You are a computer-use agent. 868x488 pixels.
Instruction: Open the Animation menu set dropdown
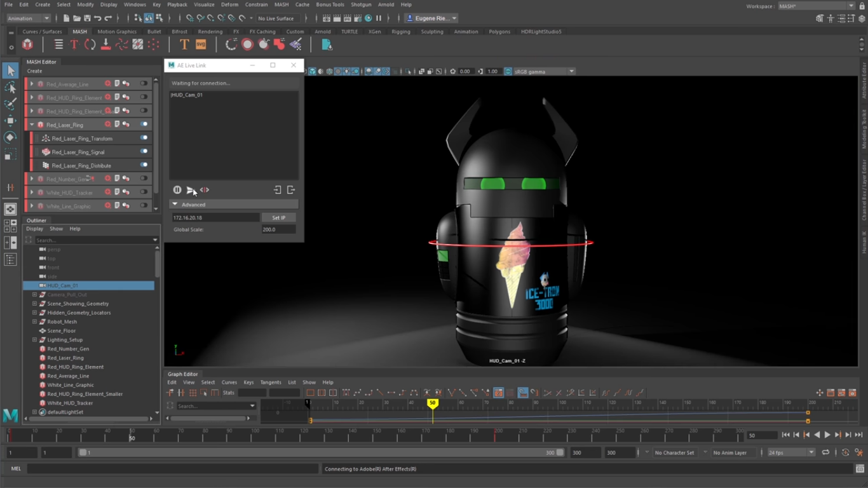pyautogui.click(x=28, y=18)
